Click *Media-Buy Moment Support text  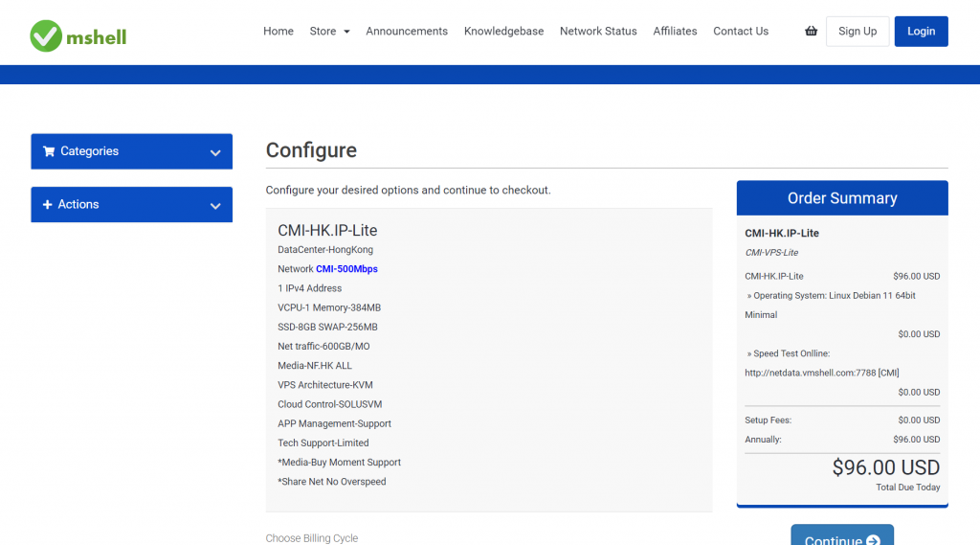pos(340,463)
